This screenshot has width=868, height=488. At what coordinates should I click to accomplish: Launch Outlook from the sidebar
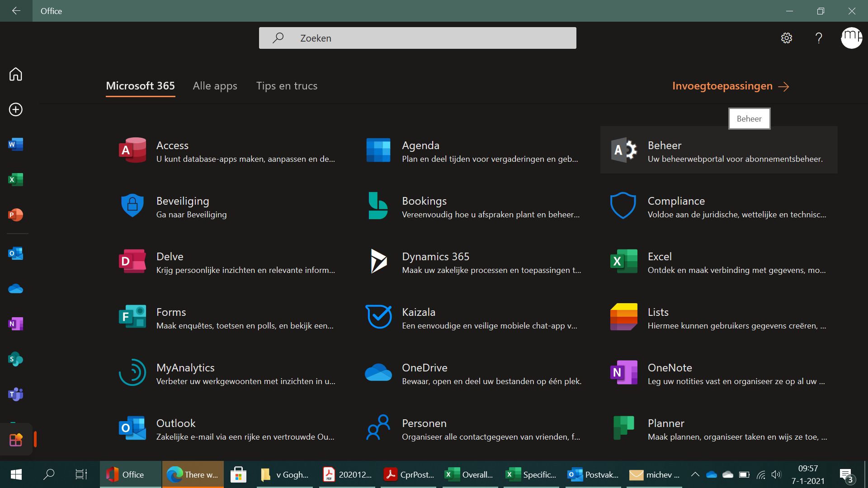[16, 253]
